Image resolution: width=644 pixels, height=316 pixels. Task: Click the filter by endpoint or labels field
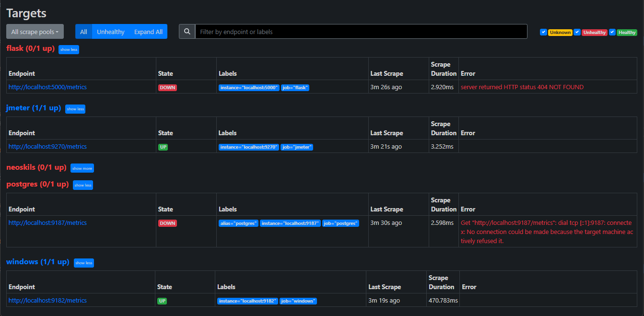click(x=361, y=32)
